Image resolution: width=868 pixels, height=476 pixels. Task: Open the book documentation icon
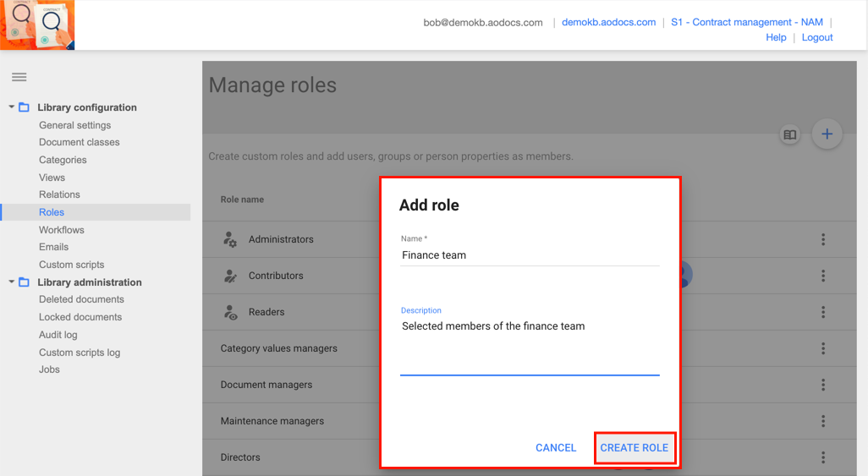[x=790, y=134]
